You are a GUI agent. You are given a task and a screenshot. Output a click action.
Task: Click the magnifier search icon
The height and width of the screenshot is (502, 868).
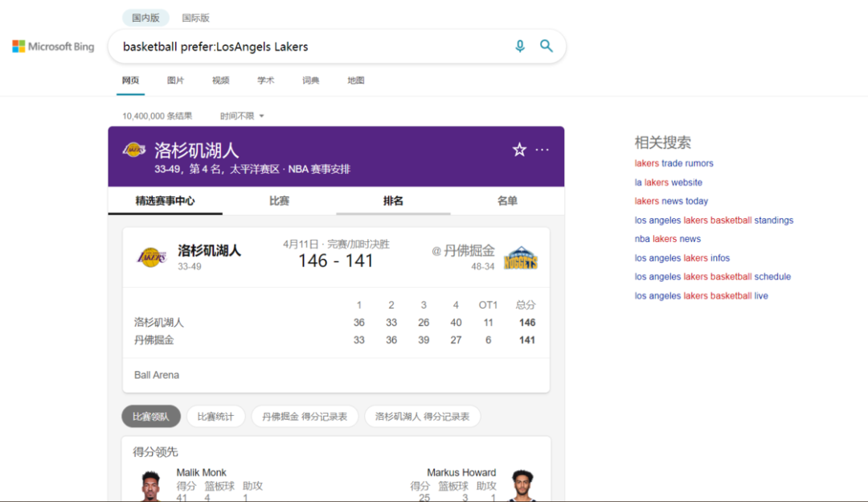(x=547, y=47)
